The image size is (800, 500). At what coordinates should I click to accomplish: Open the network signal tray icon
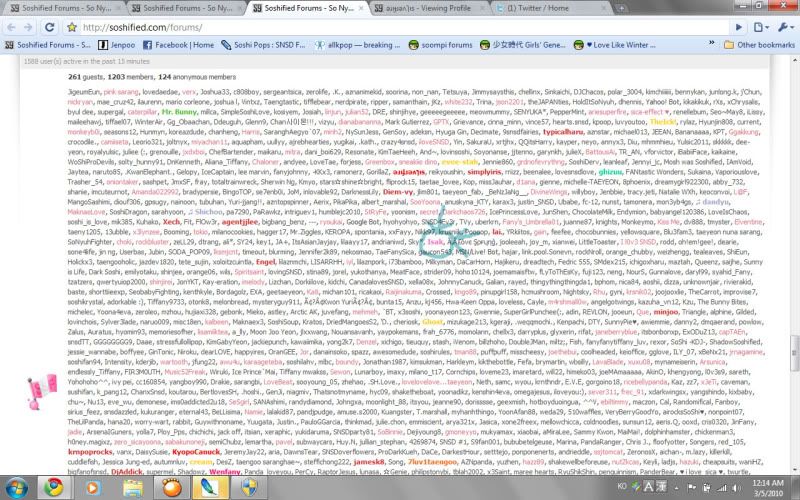(x=721, y=488)
